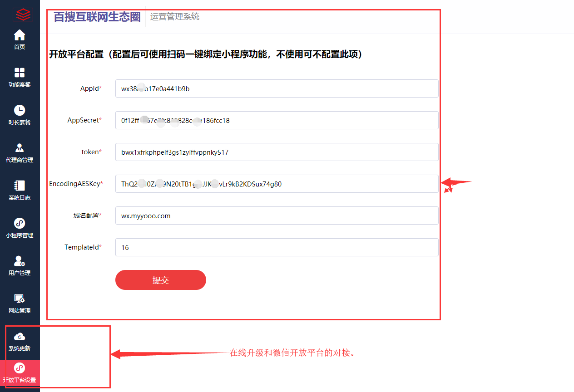This screenshot has height=392, width=574.
Task: Open 小程序管理 mini-program icon
Action: (x=20, y=223)
